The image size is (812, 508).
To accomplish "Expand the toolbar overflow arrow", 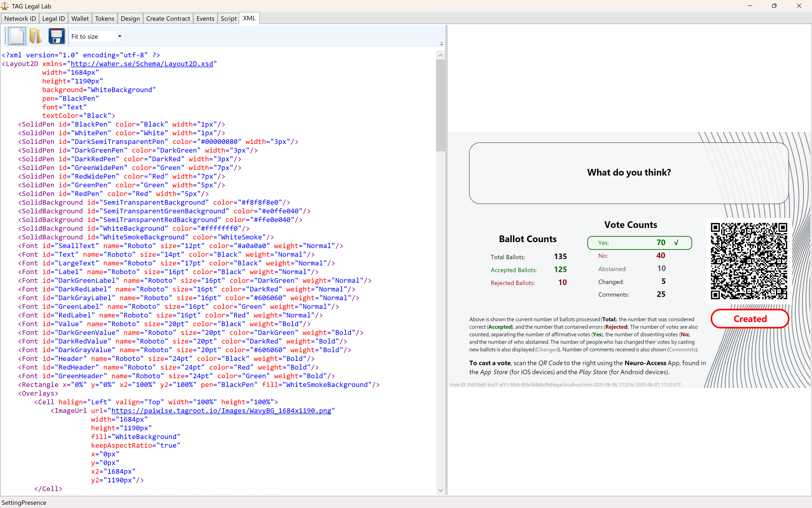I will pyautogui.click(x=442, y=44).
